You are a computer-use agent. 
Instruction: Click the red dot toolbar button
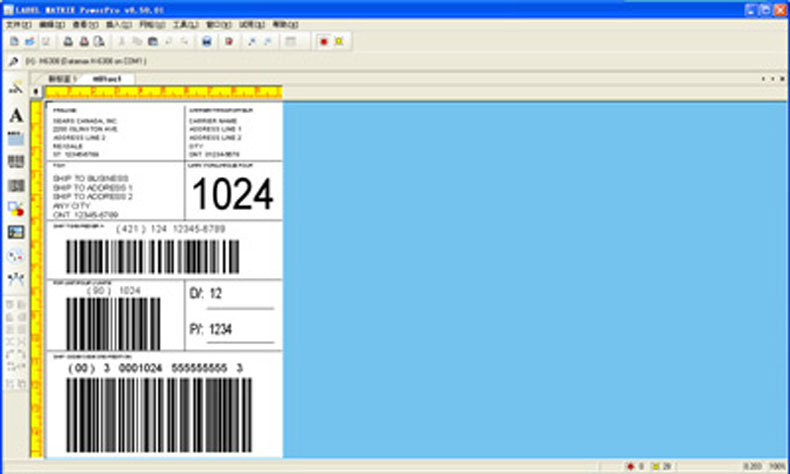pyautogui.click(x=323, y=41)
